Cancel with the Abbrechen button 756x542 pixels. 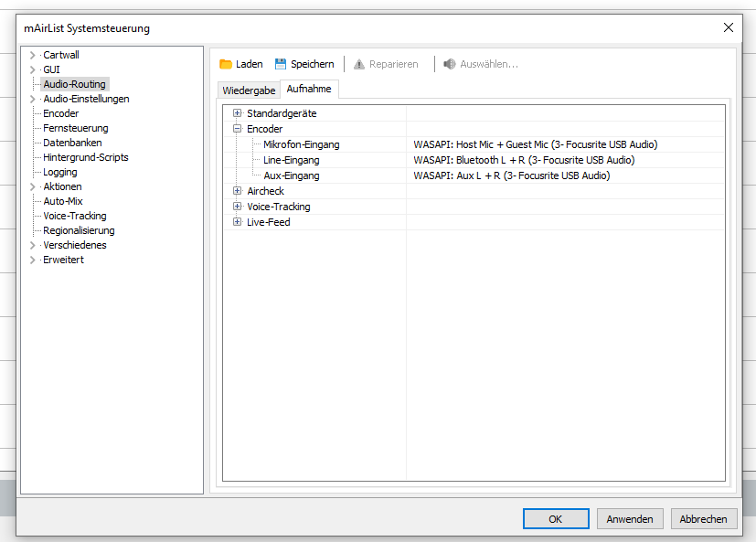coord(704,519)
